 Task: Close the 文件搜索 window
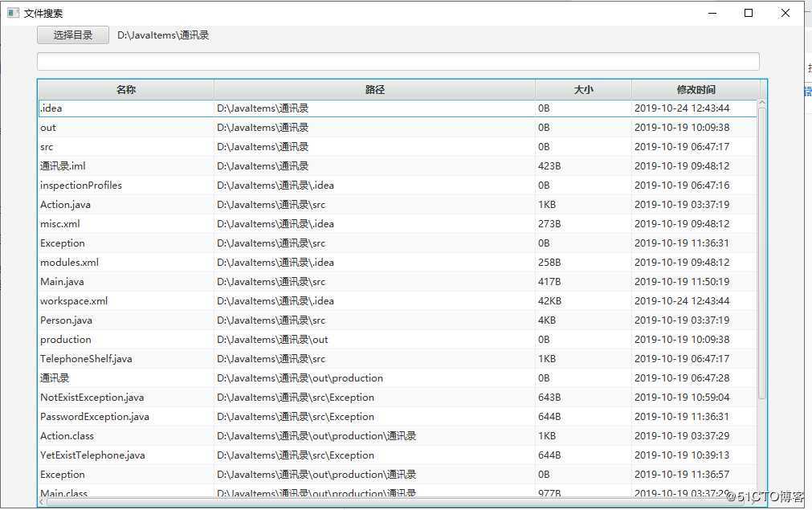coord(785,14)
